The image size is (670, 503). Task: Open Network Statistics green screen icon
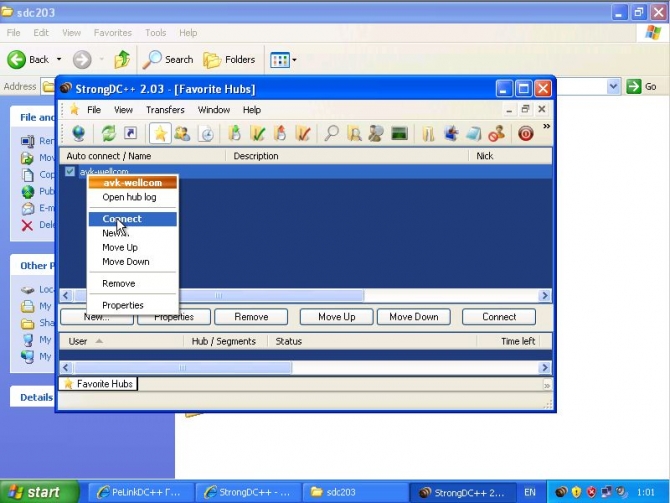(x=400, y=134)
